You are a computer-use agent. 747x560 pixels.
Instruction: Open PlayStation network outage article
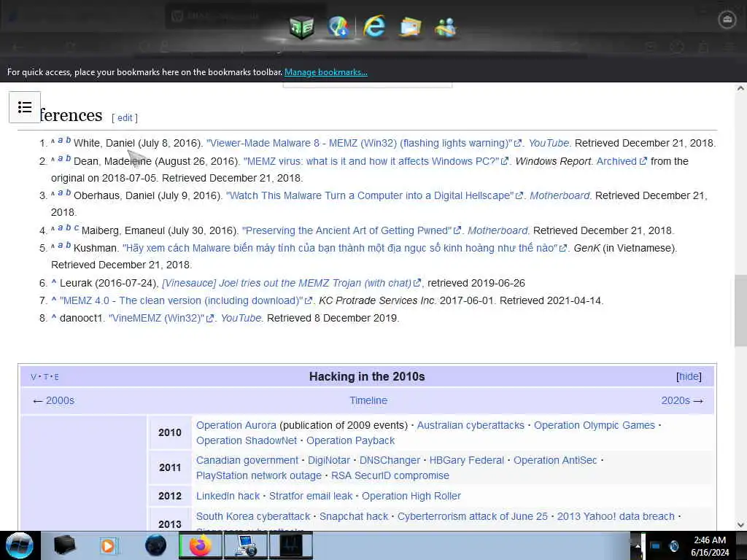[x=259, y=475]
